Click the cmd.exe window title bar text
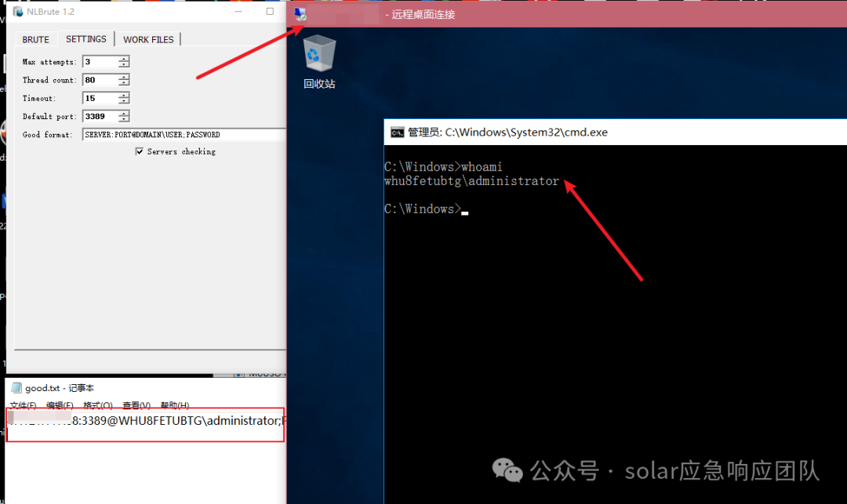The image size is (847, 504). (507, 132)
